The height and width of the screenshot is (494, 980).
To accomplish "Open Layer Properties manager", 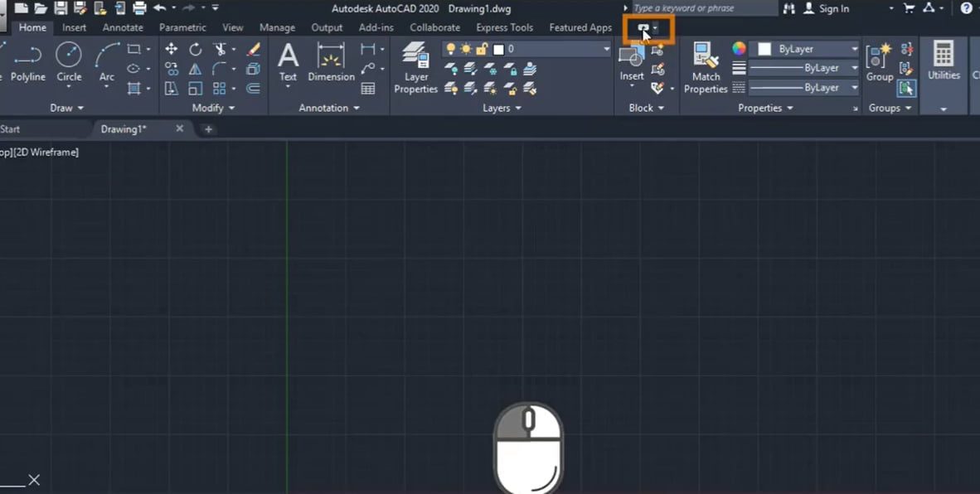I will [x=416, y=67].
